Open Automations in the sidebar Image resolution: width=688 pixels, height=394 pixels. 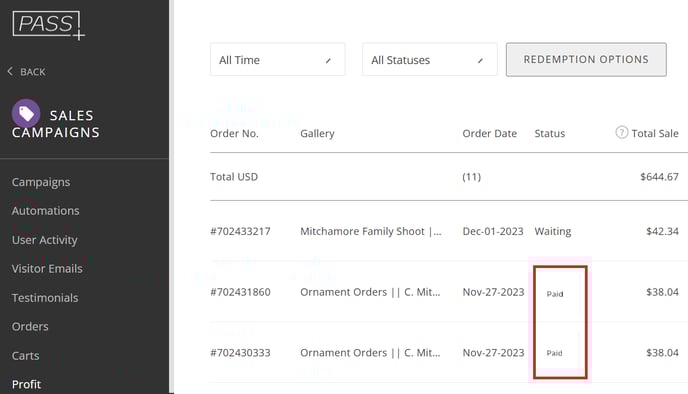[x=46, y=211]
